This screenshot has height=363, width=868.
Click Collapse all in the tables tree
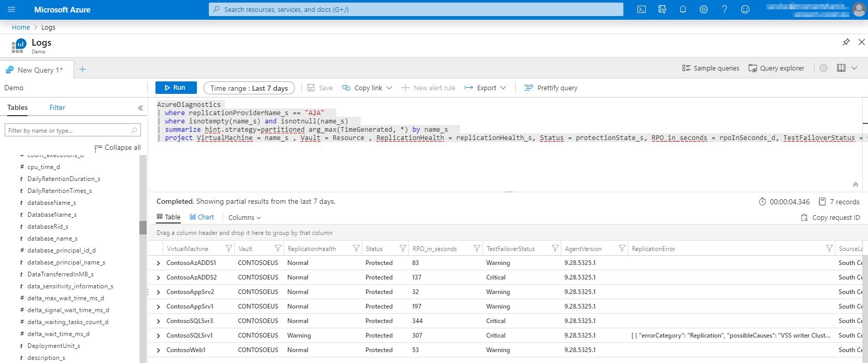click(x=117, y=148)
